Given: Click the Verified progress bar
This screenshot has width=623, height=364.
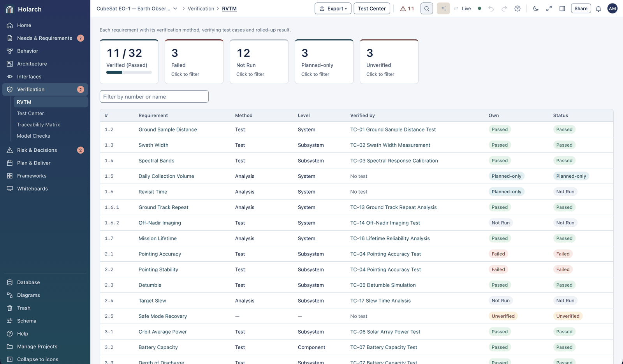Looking at the screenshot, I should pos(129,72).
